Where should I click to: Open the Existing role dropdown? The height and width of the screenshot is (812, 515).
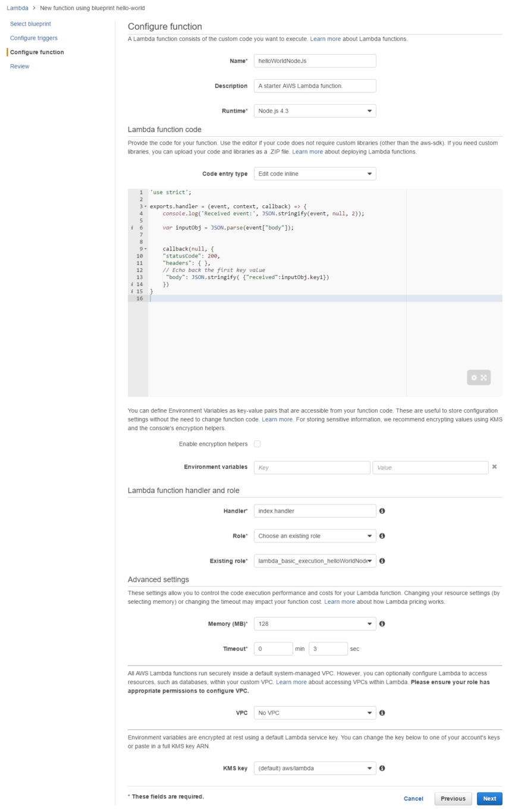(315, 560)
